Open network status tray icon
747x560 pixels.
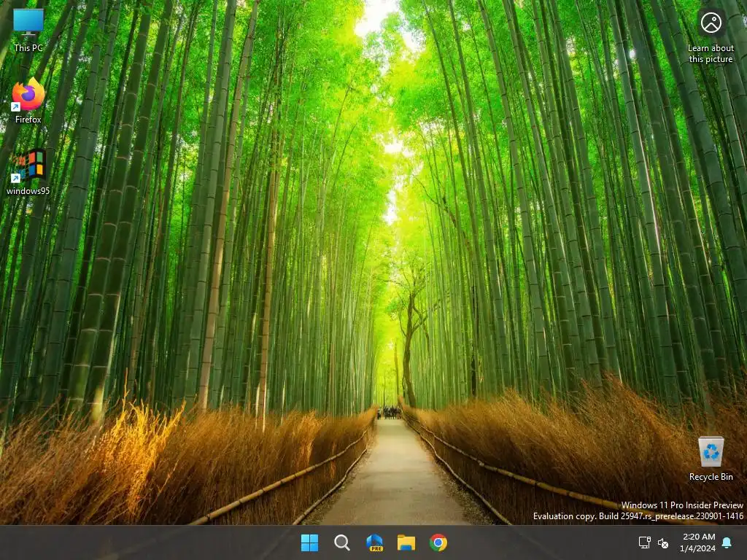click(x=645, y=542)
